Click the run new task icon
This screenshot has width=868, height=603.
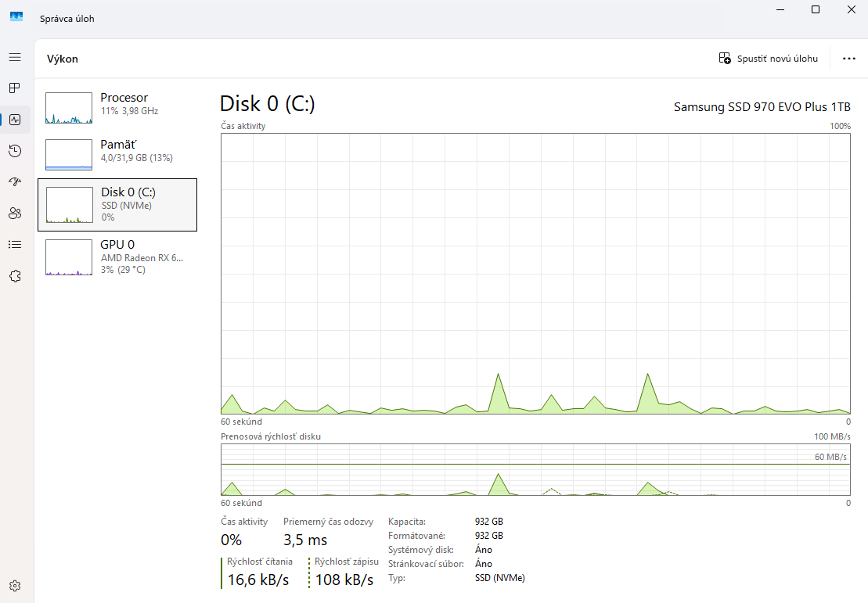pos(725,58)
